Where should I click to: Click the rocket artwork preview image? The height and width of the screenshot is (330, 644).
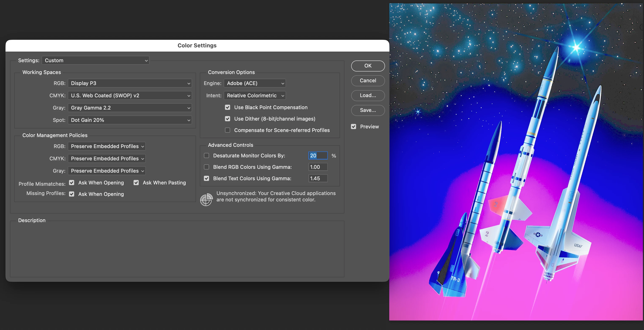click(516, 162)
